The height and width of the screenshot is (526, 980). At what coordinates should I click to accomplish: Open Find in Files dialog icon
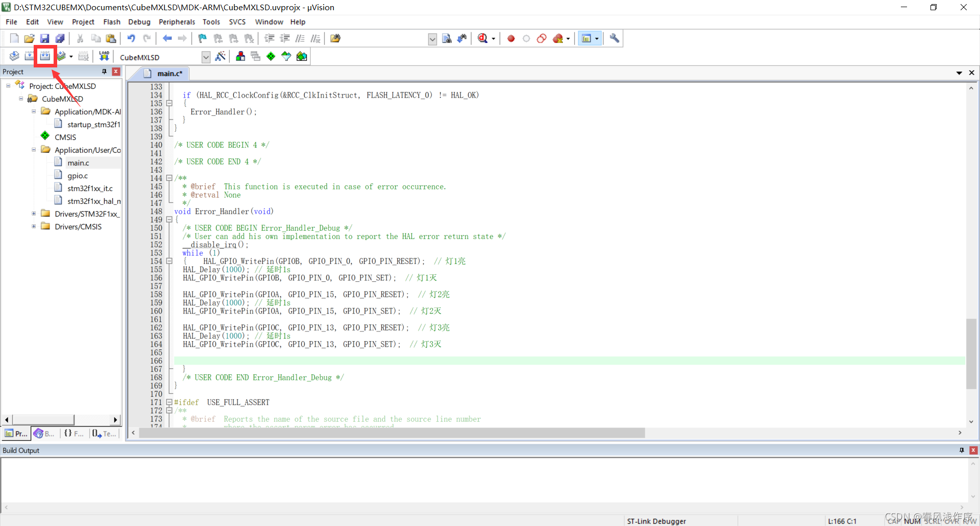coord(335,38)
